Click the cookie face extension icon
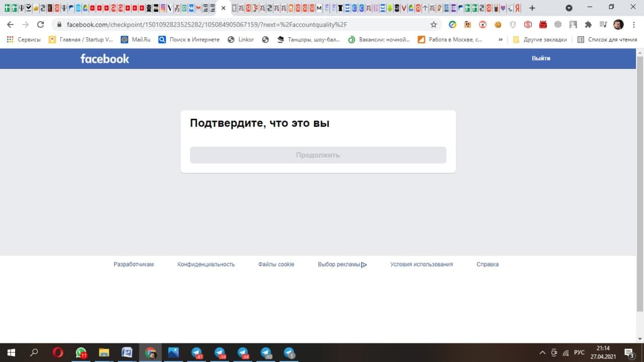This screenshot has width=644, height=362. [x=498, y=25]
